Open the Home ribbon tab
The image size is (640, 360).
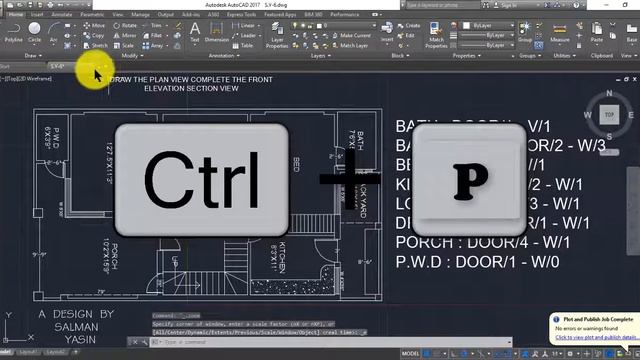click(x=16, y=15)
